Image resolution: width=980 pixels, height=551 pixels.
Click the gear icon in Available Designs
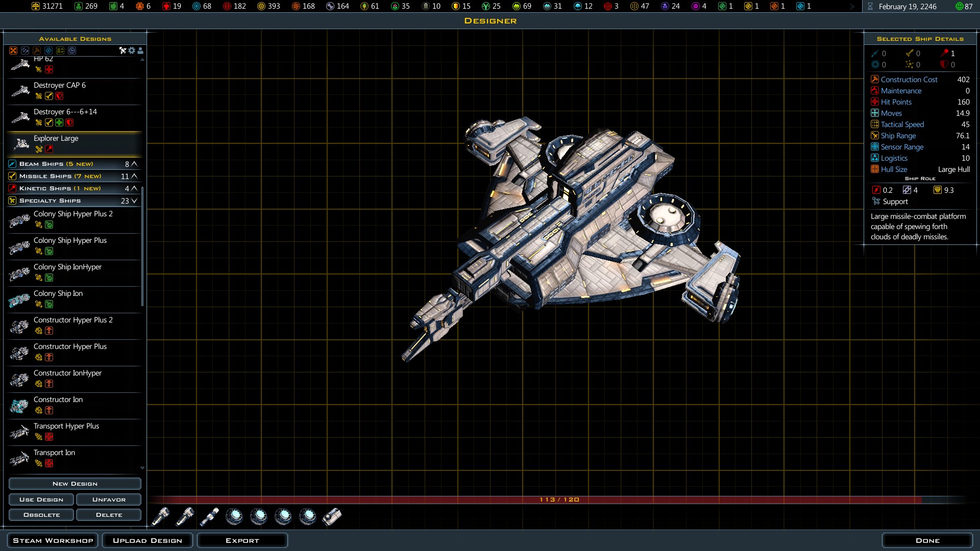click(132, 51)
